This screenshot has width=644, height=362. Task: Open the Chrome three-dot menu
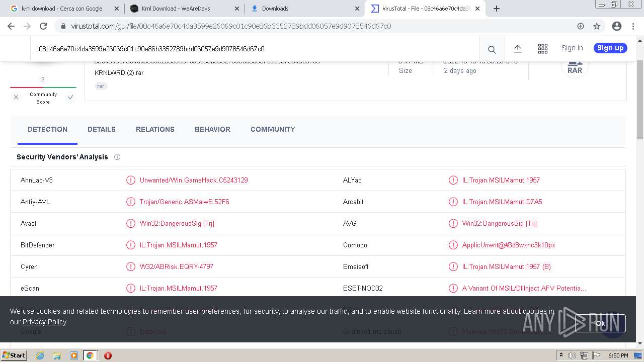[x=633, y=26]
